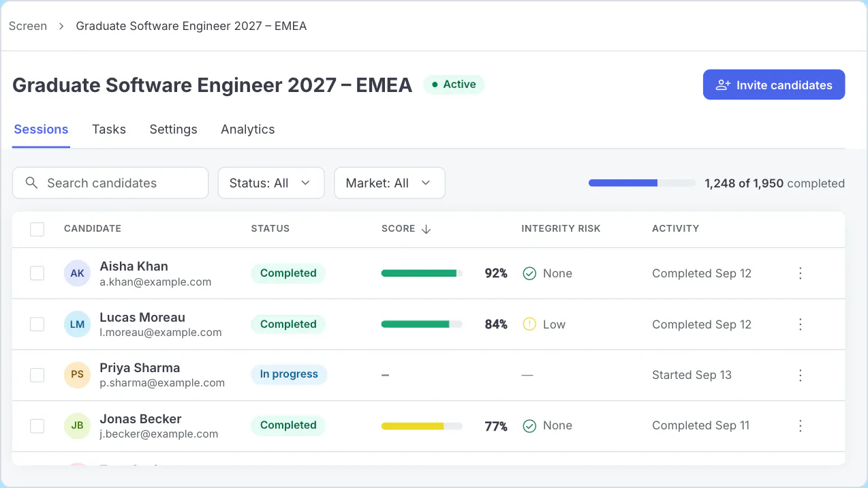
Task: Click the breadcrumb Graduate Software Engineer 2027 – EMEA
Action: 191,26
